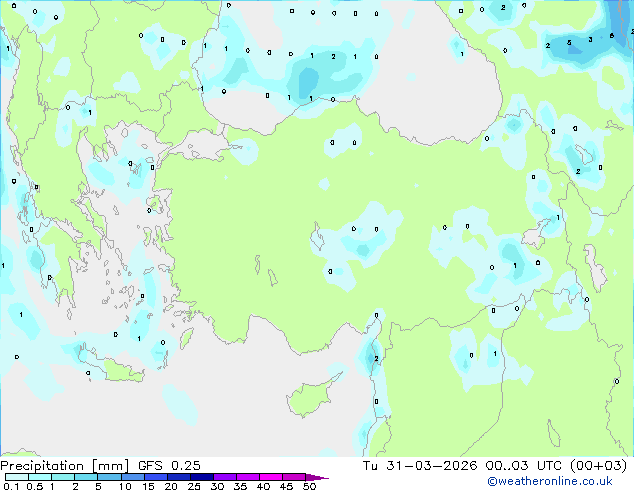This screenshot has height=490, width=634.
Task: Select the 'GFS 0.25' model label
Action: point(169,466)
